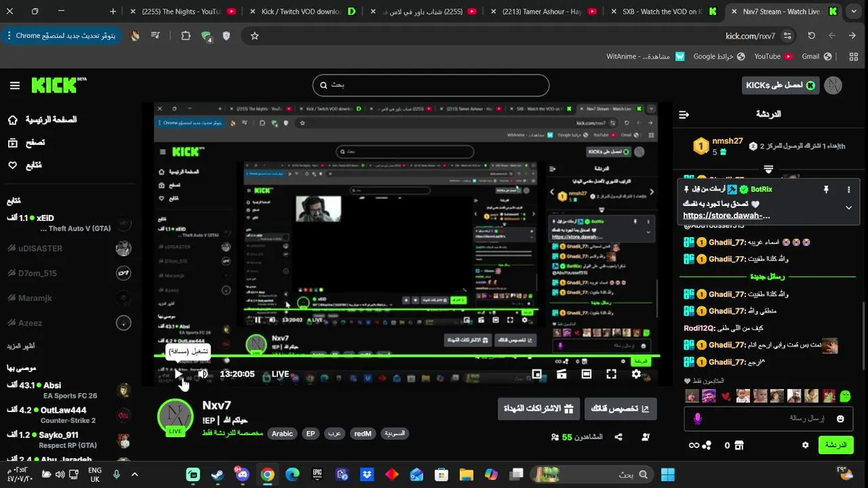Select the عرب tag
Image resolution: width=868 pixels, height=488 pixels.
(x=334, y=434)
